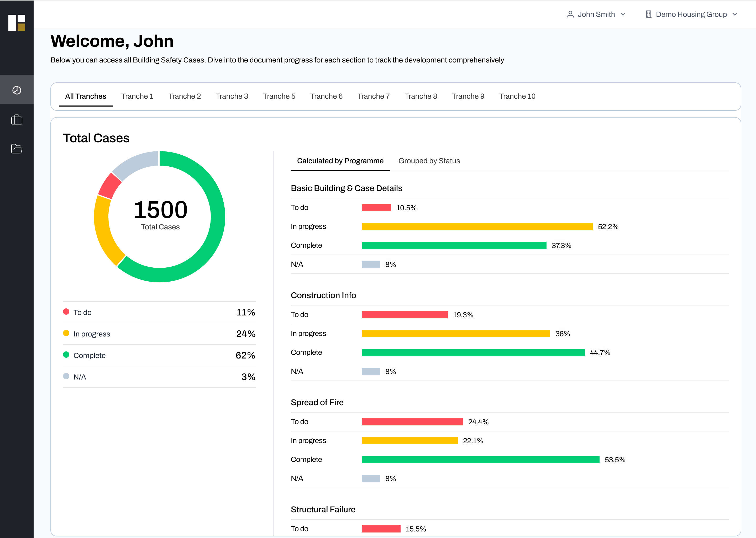Switch to Tranche 7 tab

coord(373,96)
